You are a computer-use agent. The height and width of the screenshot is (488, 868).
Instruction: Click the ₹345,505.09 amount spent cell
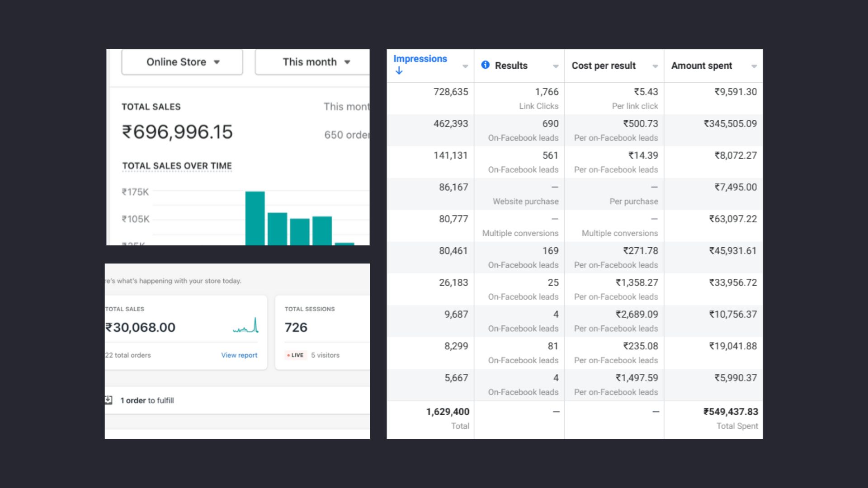click(730, 124)
